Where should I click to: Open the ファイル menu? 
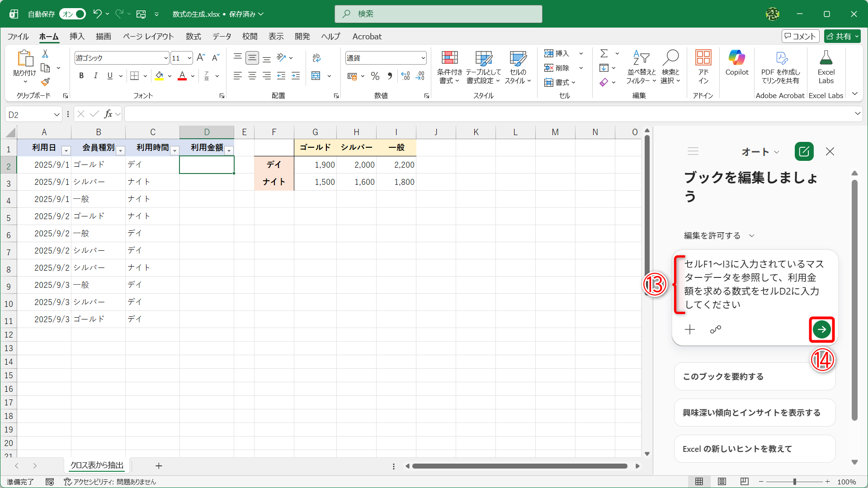click(18, 37)
